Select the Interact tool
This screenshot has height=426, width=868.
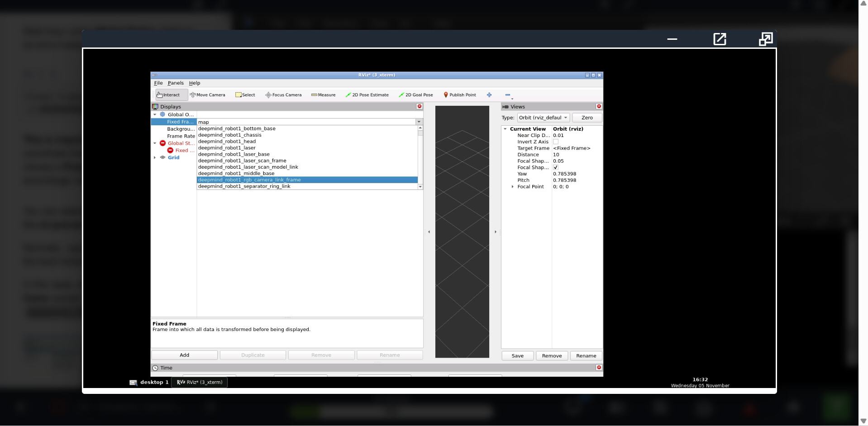click(168, 95)
